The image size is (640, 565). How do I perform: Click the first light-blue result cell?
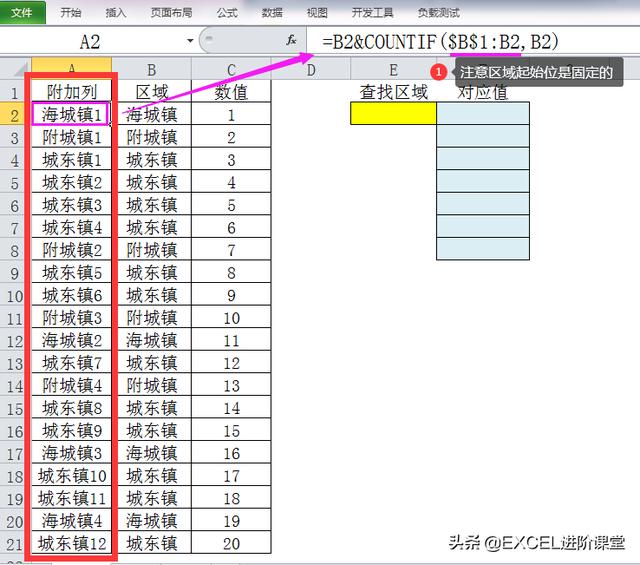click(483, 113)
